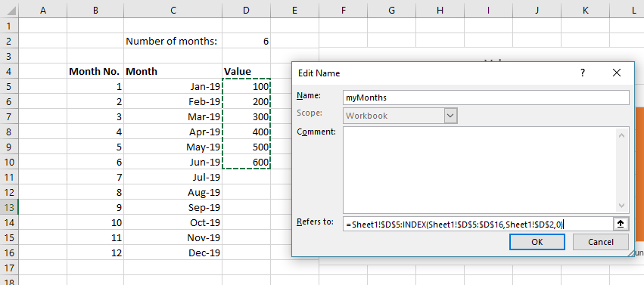Confirm the name with the OK button

coord(537,242)
